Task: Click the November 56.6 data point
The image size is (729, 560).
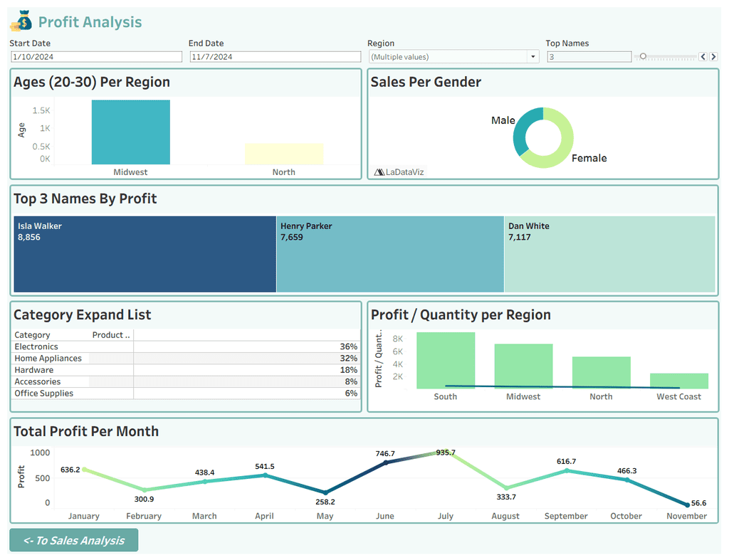Action: (x=687, y=504)
